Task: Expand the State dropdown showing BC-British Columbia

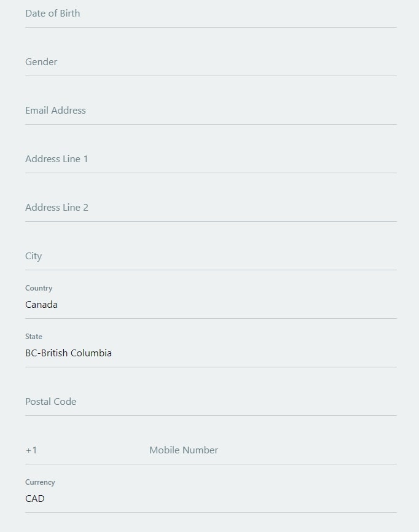Action: pos(184,353)
